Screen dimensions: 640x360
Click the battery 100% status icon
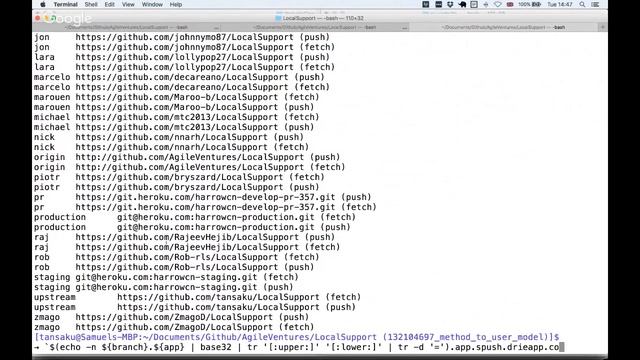click(x=529, y=4)
